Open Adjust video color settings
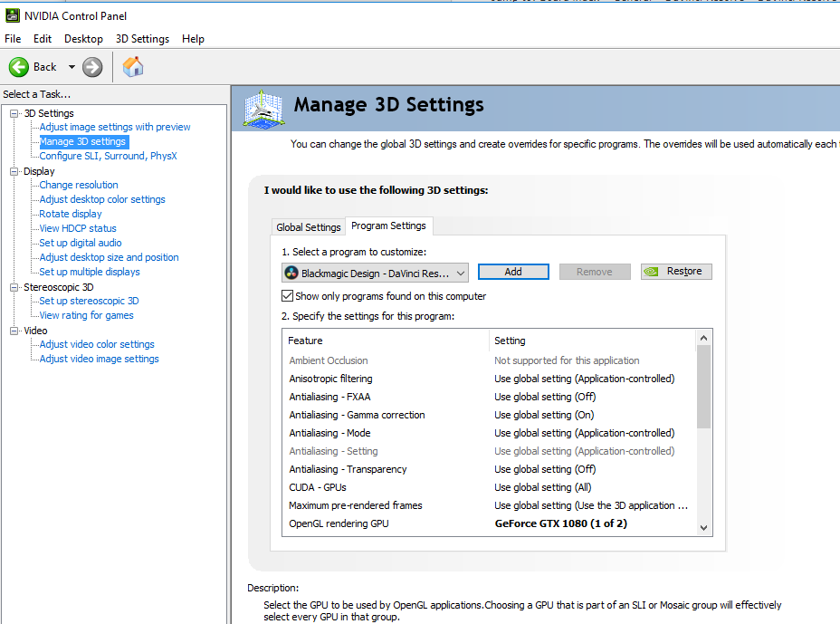The image size is (840, 624). [97, 344]
